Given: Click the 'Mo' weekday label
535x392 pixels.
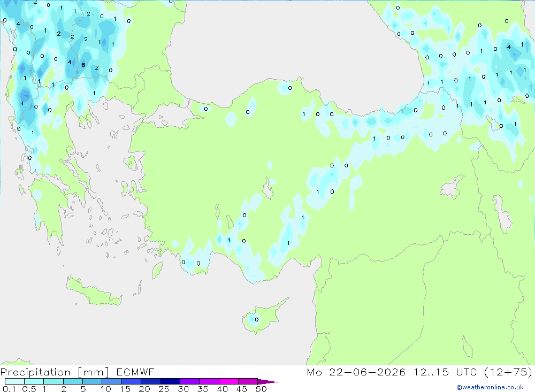Looking at the screenshot, I should 314,372.
